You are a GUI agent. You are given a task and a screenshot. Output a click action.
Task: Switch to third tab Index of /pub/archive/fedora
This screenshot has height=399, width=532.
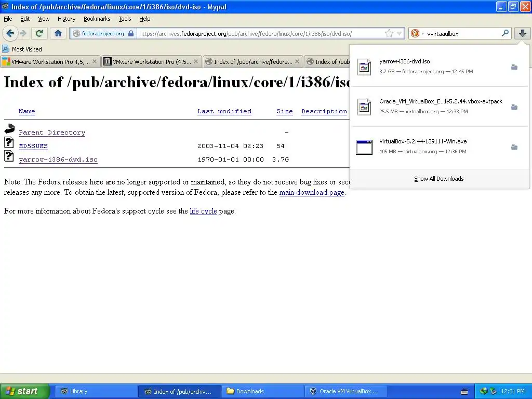[253, 61]
